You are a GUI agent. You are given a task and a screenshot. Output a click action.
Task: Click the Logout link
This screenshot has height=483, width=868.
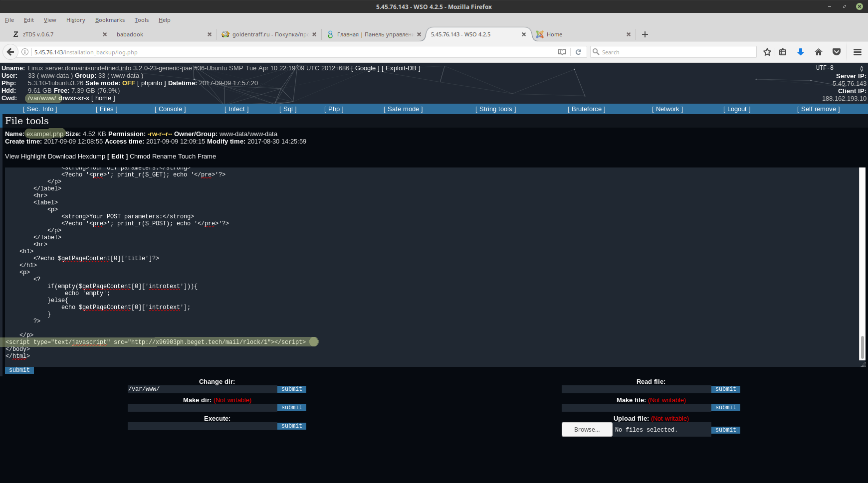pos(737,109)
